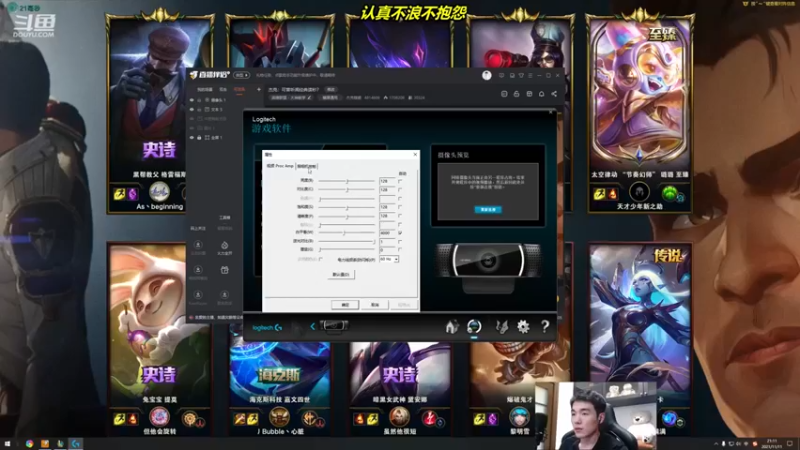Click the share icon in streaming app

pyautogui.click(x=554, y=93)
